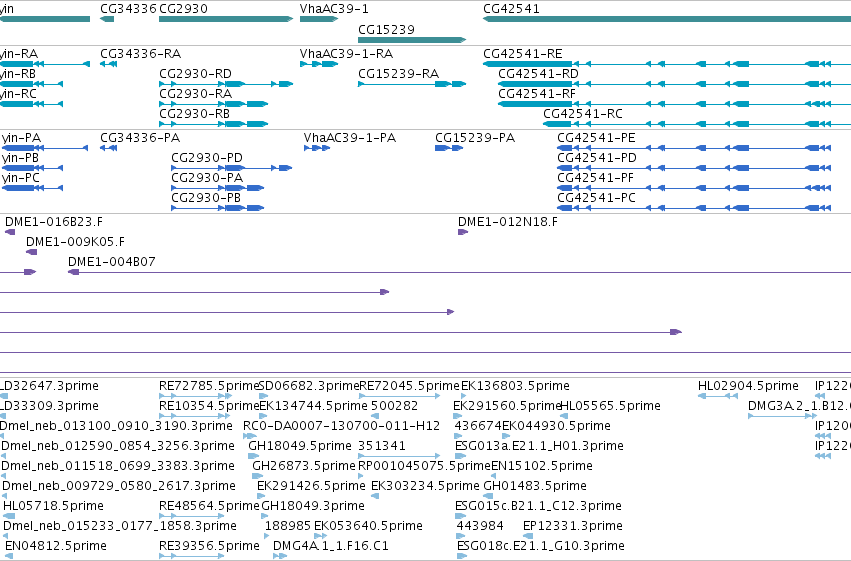Screen dimensions: 851x561
Task: Select the EK134744.5prime EST label
Action: (x=313, y=406)
